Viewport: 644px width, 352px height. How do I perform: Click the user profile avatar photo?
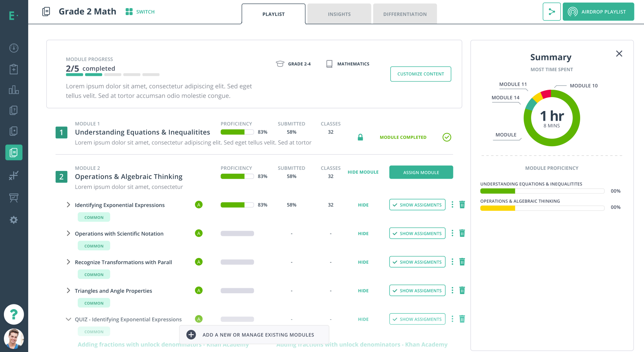point(14,338)
